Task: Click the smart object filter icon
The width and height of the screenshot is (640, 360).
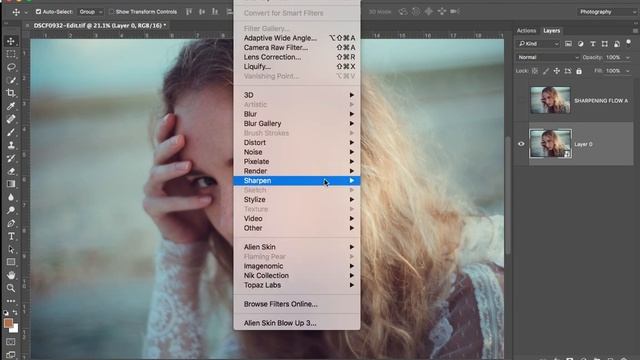Action: (617, 44)
